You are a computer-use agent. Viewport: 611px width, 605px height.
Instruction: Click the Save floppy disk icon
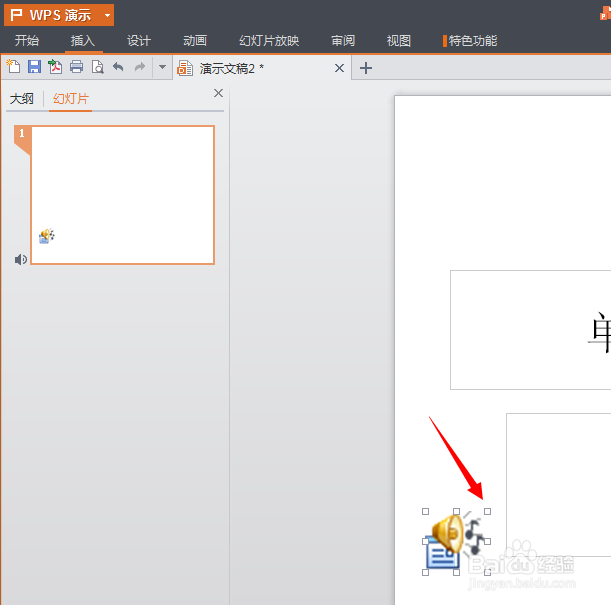[x=34, y=67]
